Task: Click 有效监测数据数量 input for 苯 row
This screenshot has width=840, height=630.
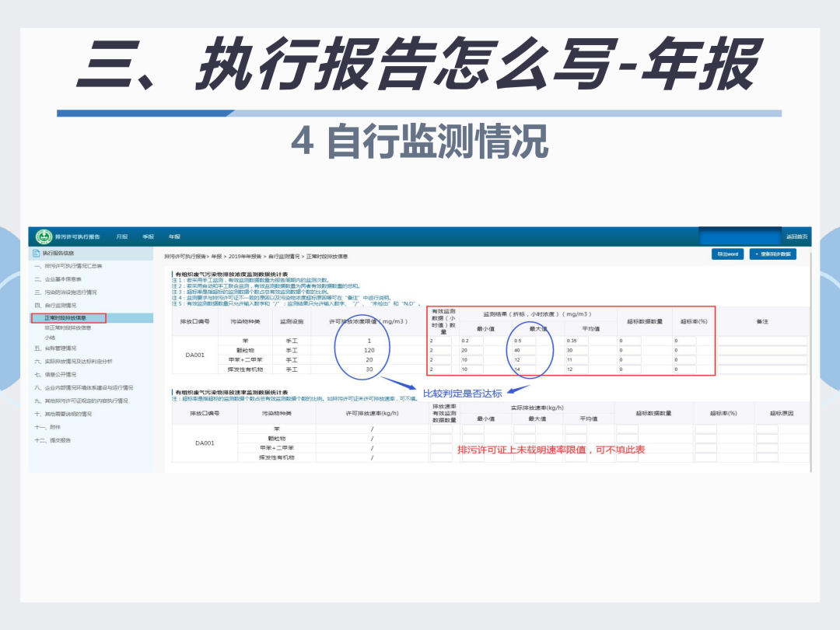Action: (440, 341)
